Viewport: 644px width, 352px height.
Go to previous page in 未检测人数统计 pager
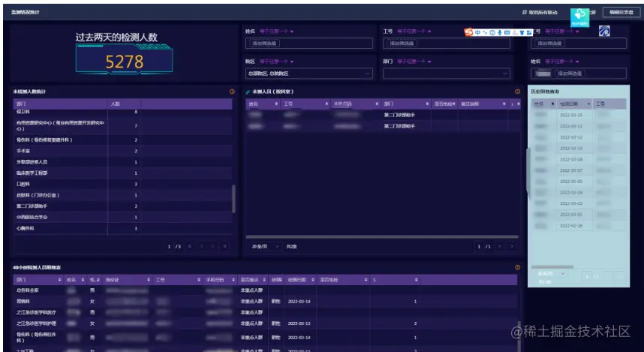point(202,246)
